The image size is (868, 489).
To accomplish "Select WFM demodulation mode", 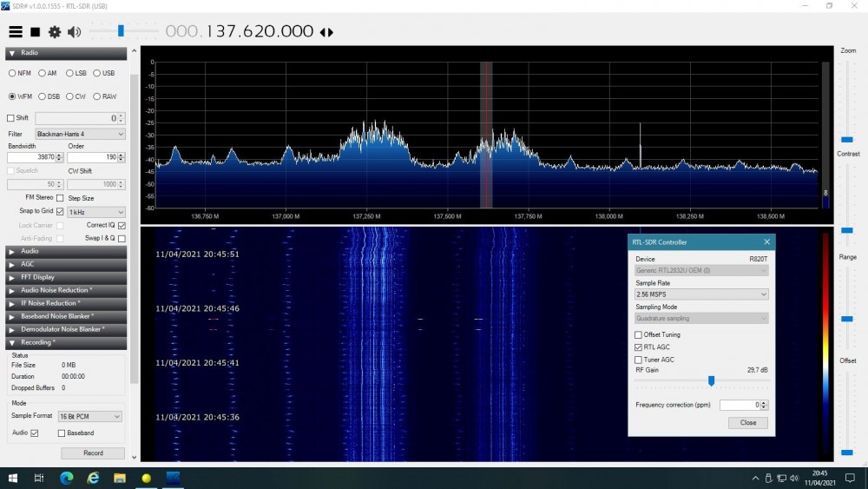I will pyautogui.click(x=21, y=96).
